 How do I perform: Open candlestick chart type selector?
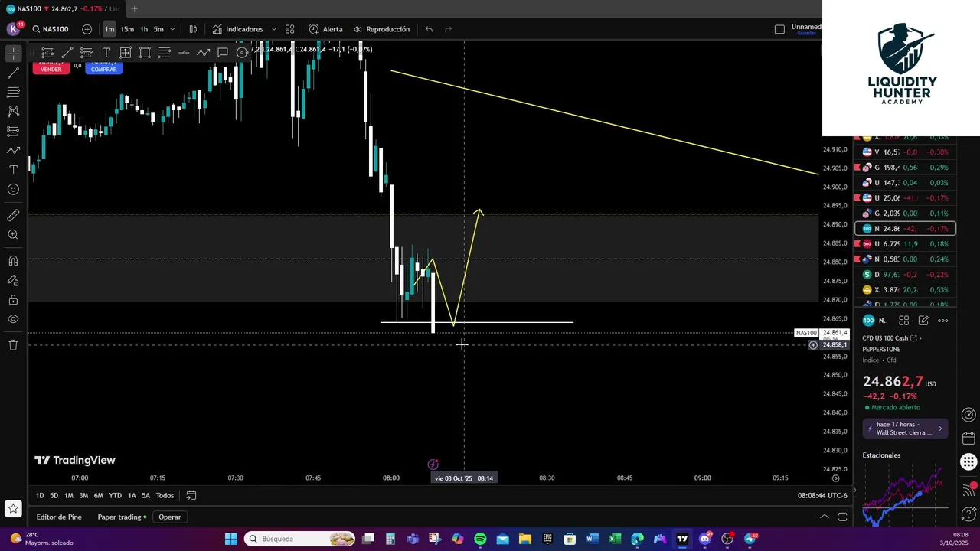[193, 29]
